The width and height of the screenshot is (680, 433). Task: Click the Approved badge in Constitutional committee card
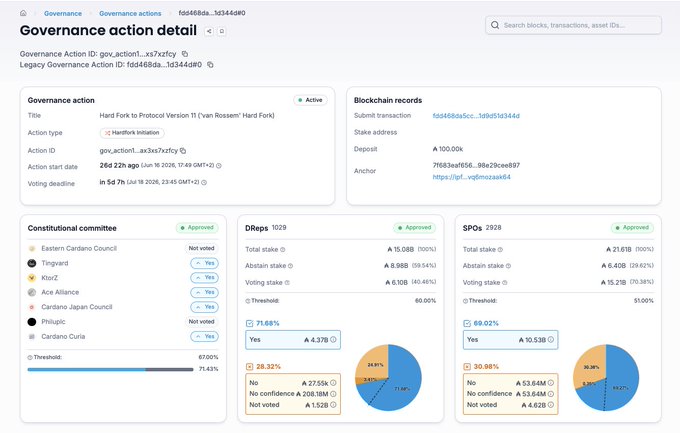(x=197, y=228)
